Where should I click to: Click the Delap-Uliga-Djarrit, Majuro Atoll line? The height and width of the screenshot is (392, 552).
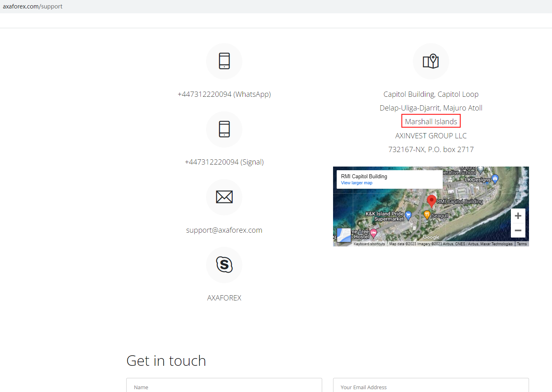pyautogui.click(x=431, y=108)
